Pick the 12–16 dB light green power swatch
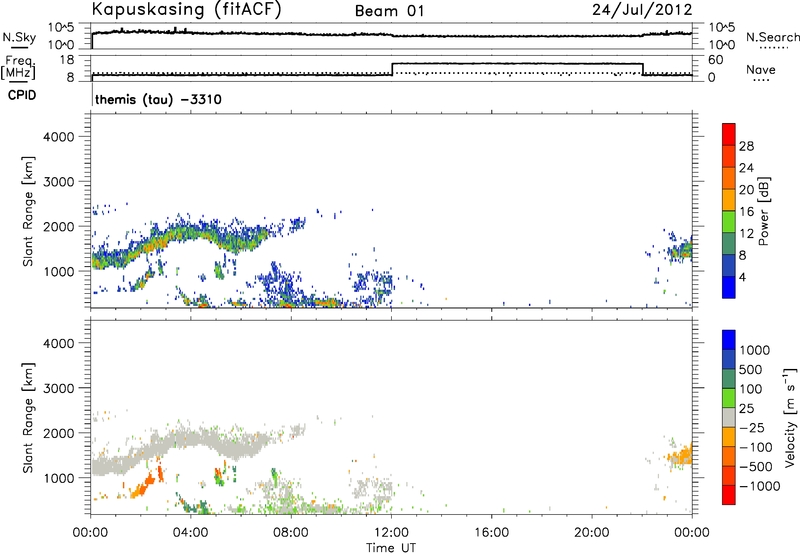Image resolution: width=800 pixels, height=554 pixels. 729,221
